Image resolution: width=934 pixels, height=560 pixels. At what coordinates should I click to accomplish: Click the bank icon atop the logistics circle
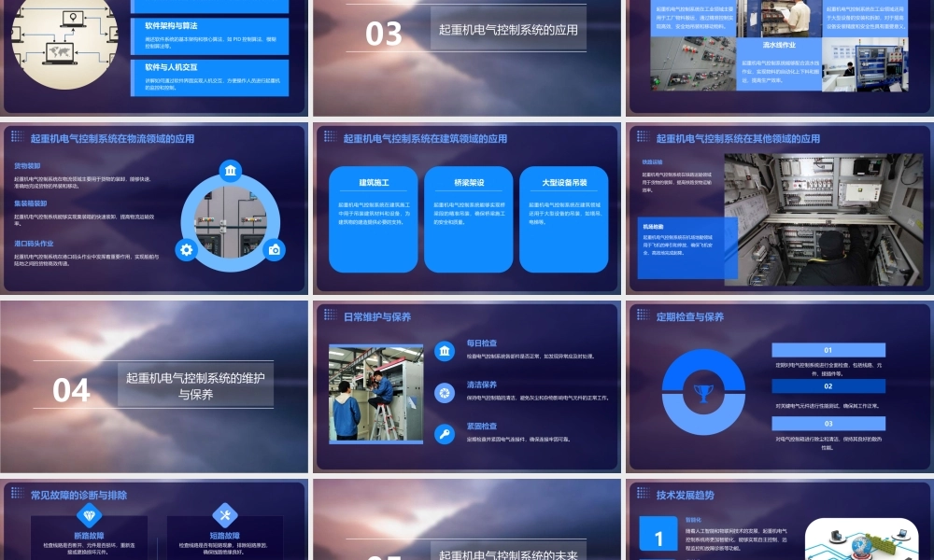(231, 171)
